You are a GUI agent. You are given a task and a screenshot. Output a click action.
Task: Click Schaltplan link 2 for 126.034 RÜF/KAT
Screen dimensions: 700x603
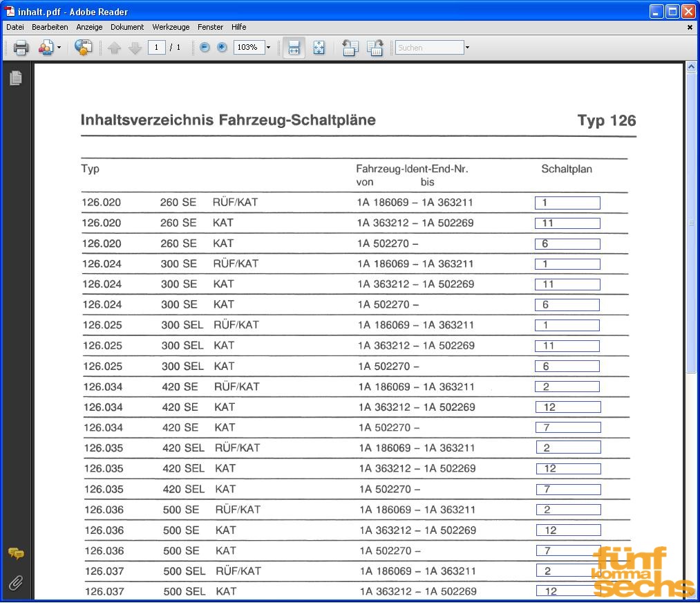[567, 387]
